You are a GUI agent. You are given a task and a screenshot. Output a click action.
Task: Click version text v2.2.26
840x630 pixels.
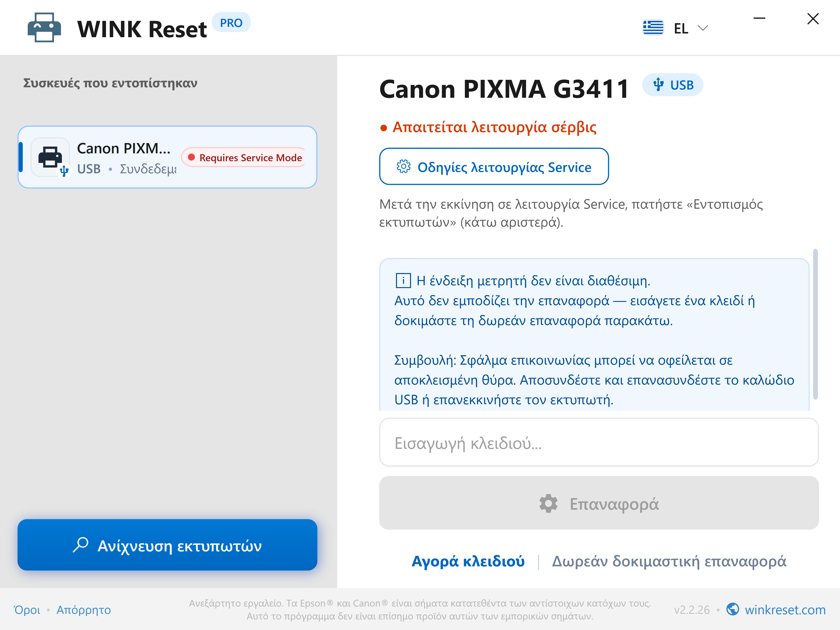click(691, 610)
